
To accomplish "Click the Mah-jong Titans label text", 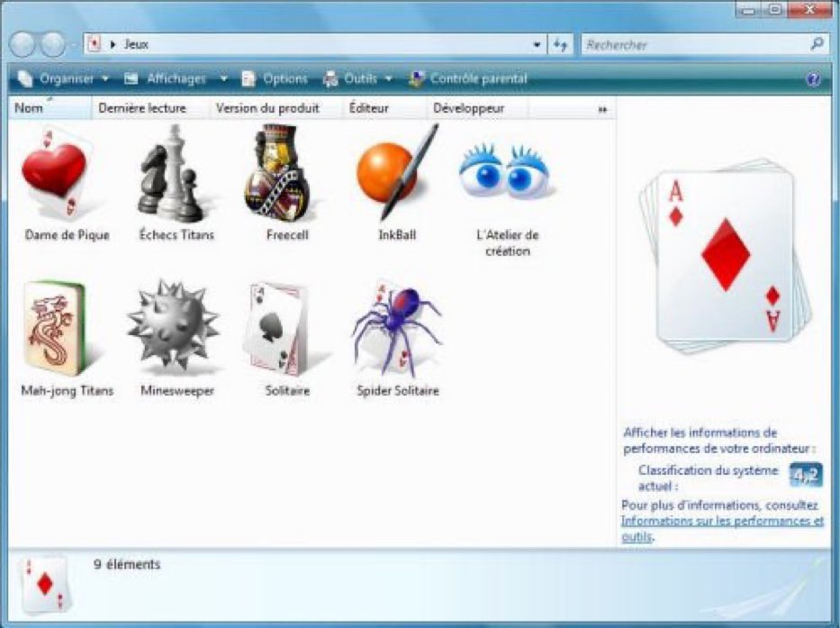I will pos(67,390).
